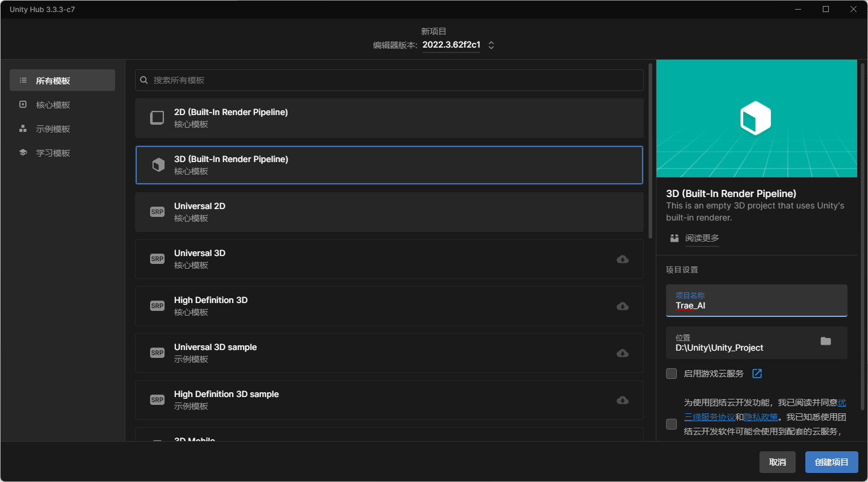This screenshot has height=482, width=868.
Task: Switch to 示例模板 category
Action: 63,128
